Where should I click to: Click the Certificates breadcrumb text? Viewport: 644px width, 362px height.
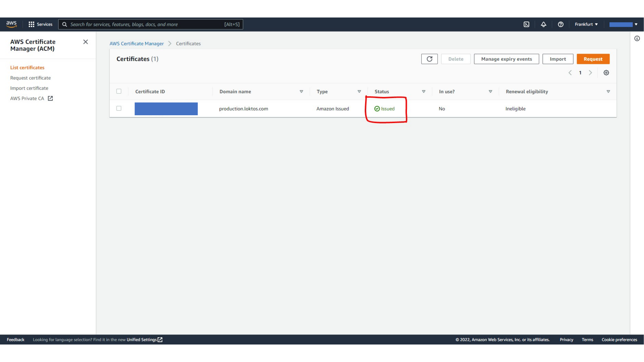pos(188,44)
